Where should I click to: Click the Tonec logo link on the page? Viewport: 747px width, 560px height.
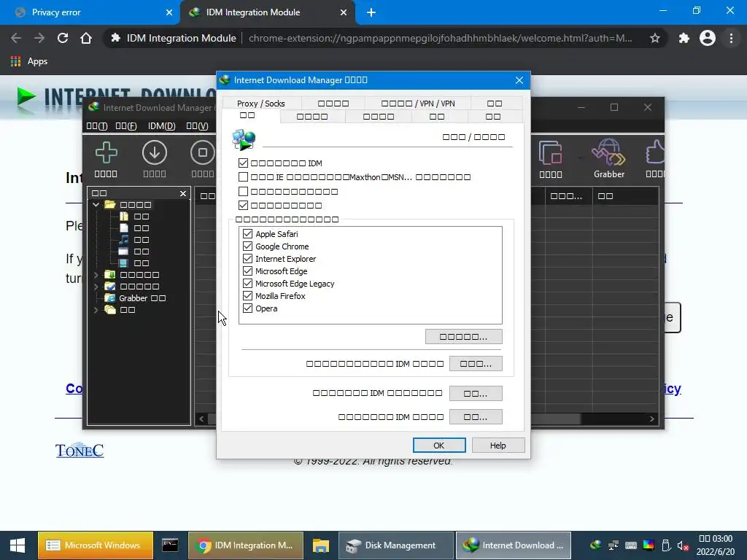[80, 451]
